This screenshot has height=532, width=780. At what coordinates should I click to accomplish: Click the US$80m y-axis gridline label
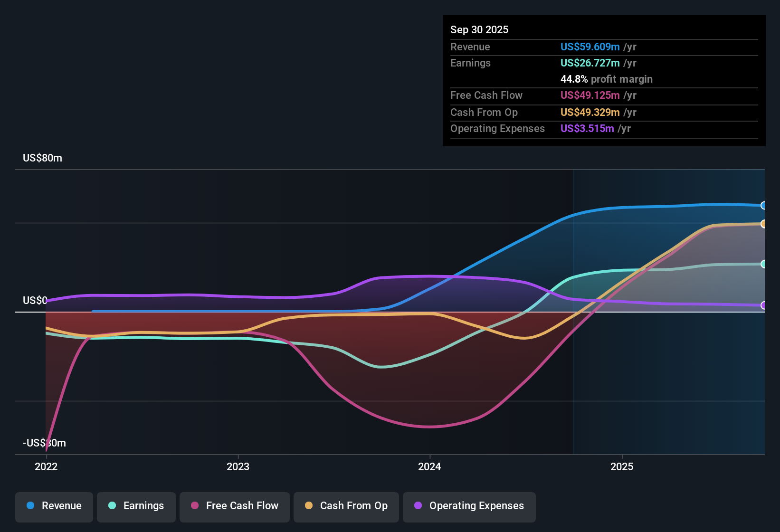coord(42,158)
